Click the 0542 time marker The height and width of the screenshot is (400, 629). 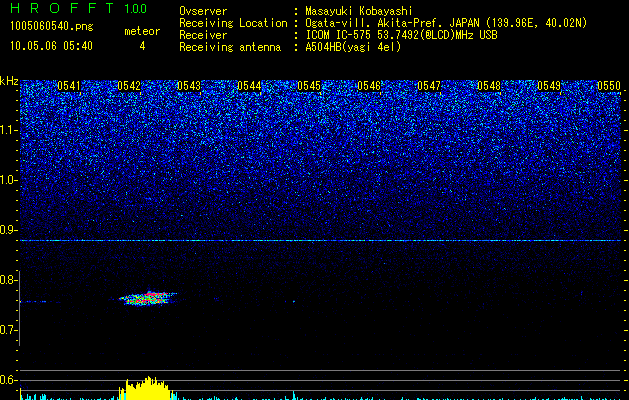point(129,86)
